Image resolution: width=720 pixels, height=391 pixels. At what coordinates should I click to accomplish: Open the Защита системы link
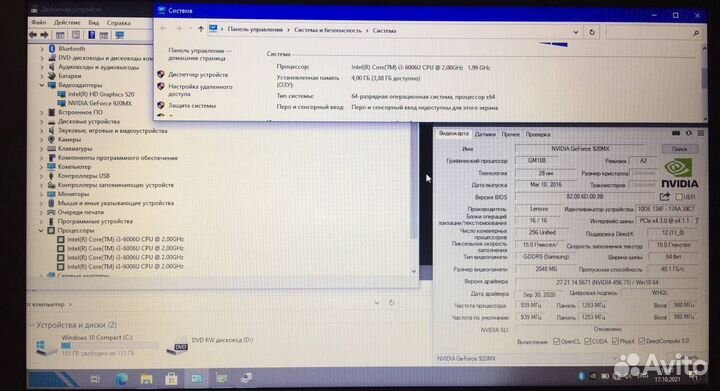[192, 106]
